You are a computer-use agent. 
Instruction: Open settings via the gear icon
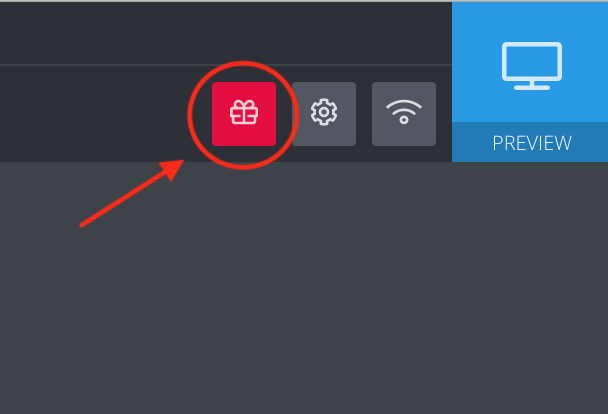(x=324, y=112)
